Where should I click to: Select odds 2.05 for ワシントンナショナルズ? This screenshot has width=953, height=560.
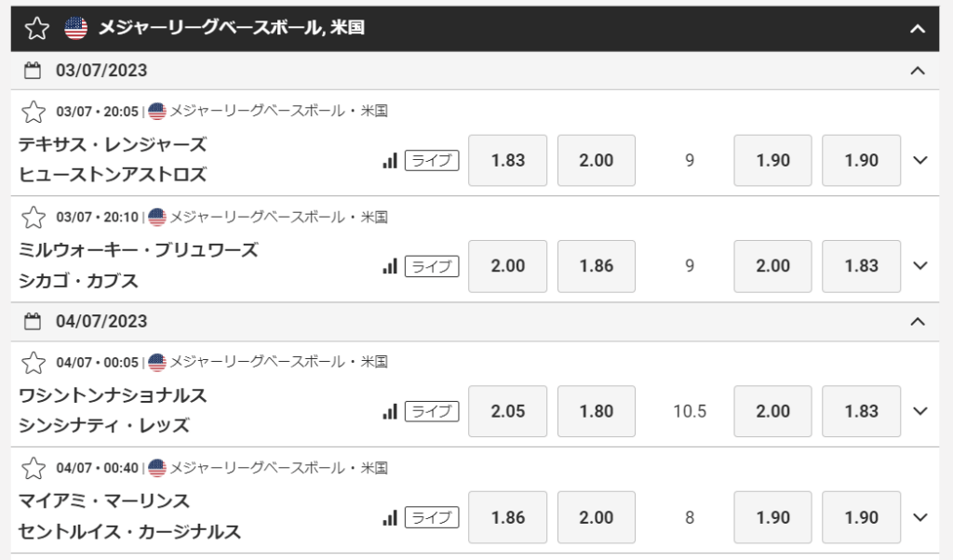[507, 411]
